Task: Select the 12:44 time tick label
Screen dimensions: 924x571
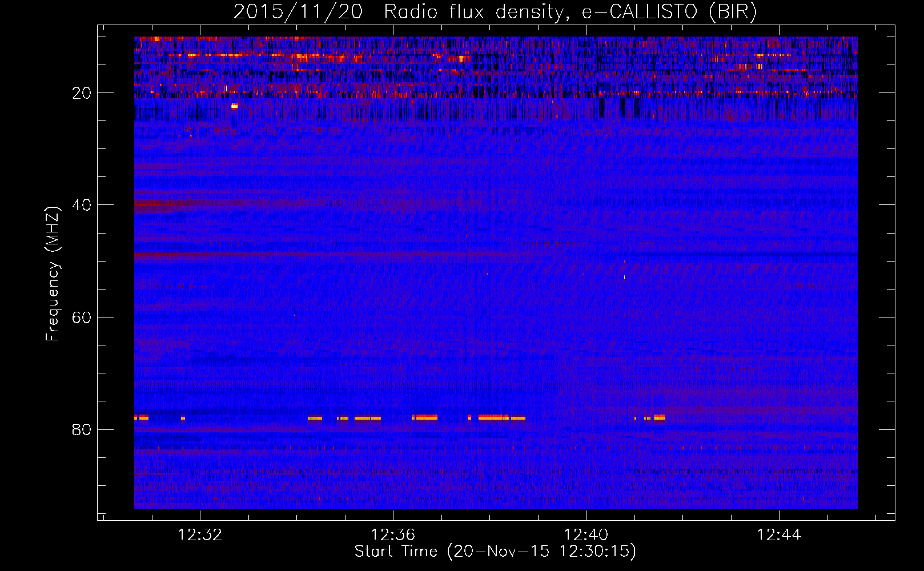Action: [779, 535]
